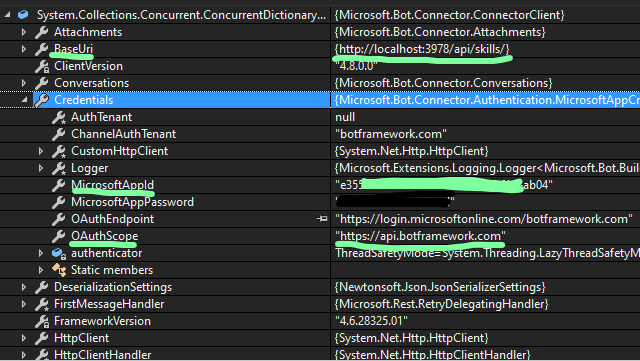Expand the Attachments property
Viewport: 640px width, 361px height.
tap(24, 32)
